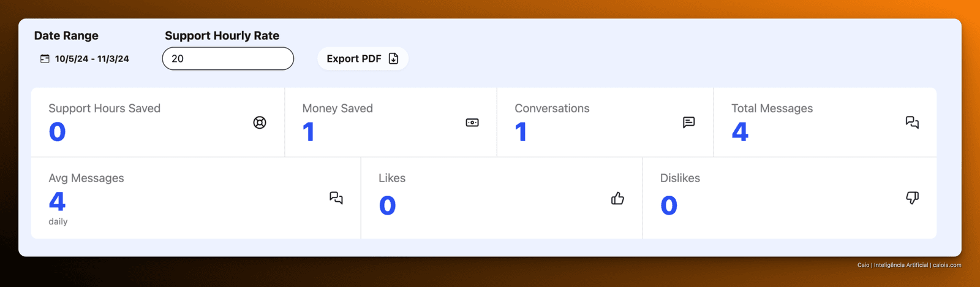Viewport: 980px width, 287px height.
Task: Click the banknote icon in Money Saved
Action: 472,123
